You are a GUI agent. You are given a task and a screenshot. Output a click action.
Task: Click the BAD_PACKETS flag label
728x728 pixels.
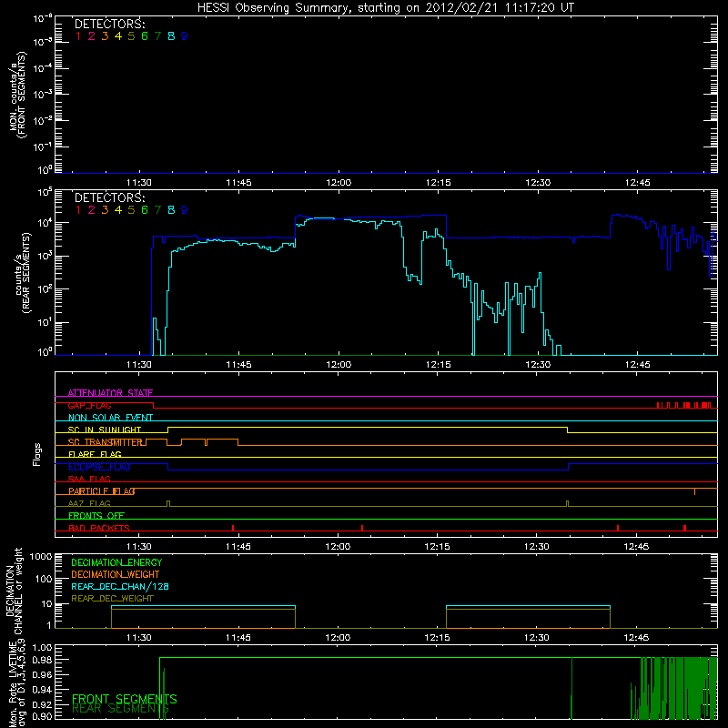click(x=99, y=528)
